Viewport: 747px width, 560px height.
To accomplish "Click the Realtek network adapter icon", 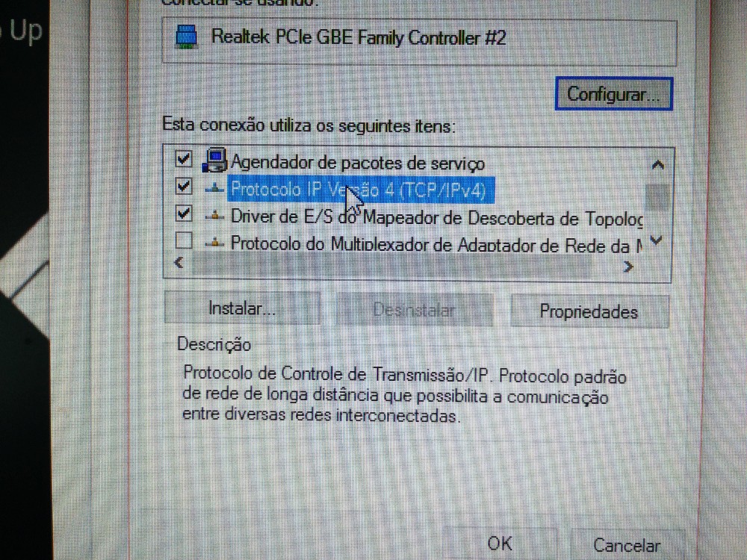I will click(186, 37).
